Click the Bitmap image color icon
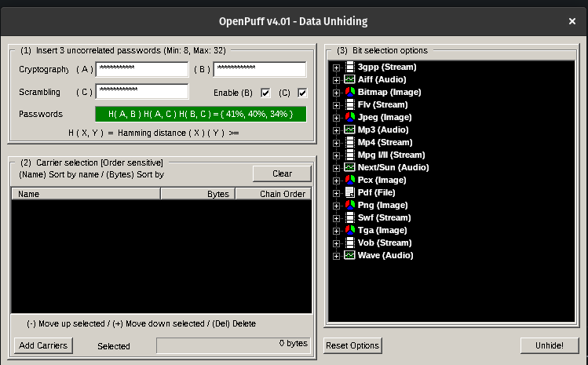 pyautogui.click(x=349, y=93)
